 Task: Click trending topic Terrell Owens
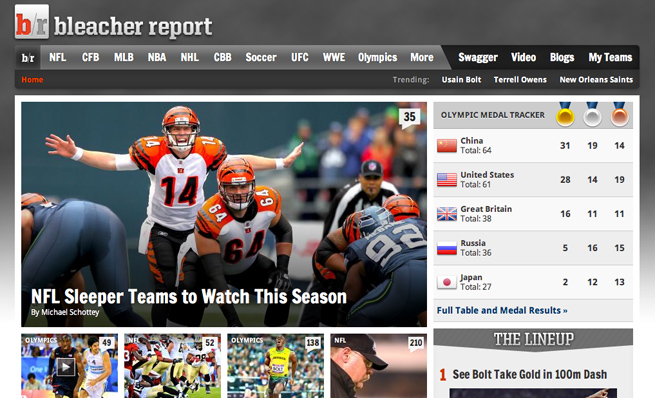coord(520,79)
